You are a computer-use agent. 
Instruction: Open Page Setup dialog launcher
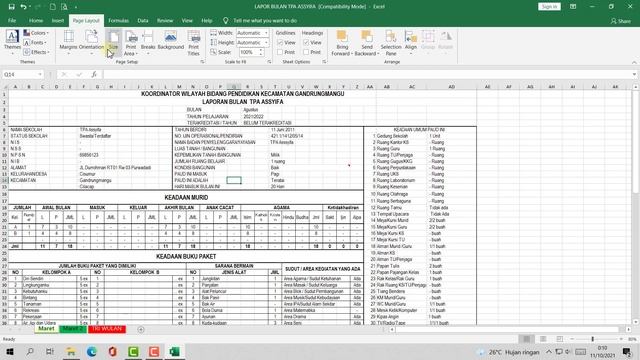point(202,62)
